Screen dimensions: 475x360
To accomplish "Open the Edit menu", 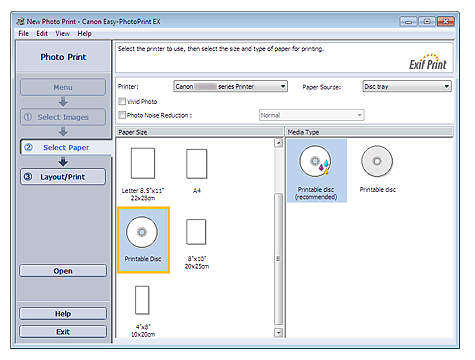I will coord(42,33).
